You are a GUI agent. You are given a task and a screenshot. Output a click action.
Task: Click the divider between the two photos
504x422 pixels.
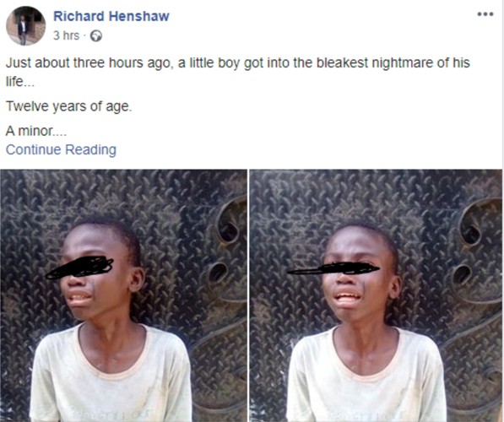pos(248,295)
